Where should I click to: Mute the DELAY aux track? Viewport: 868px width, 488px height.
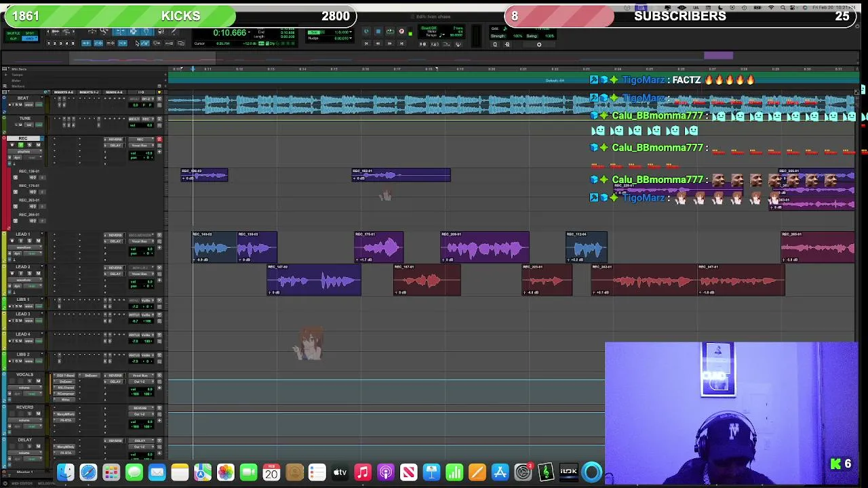(38, 446)
